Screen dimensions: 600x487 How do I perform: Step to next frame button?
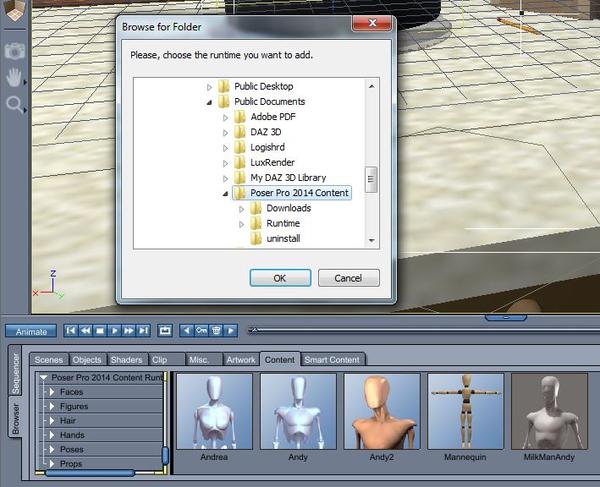[x=129, y=331]
